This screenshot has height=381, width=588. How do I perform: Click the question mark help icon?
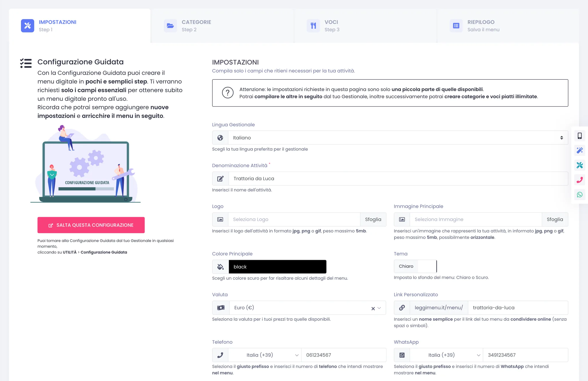228,93
